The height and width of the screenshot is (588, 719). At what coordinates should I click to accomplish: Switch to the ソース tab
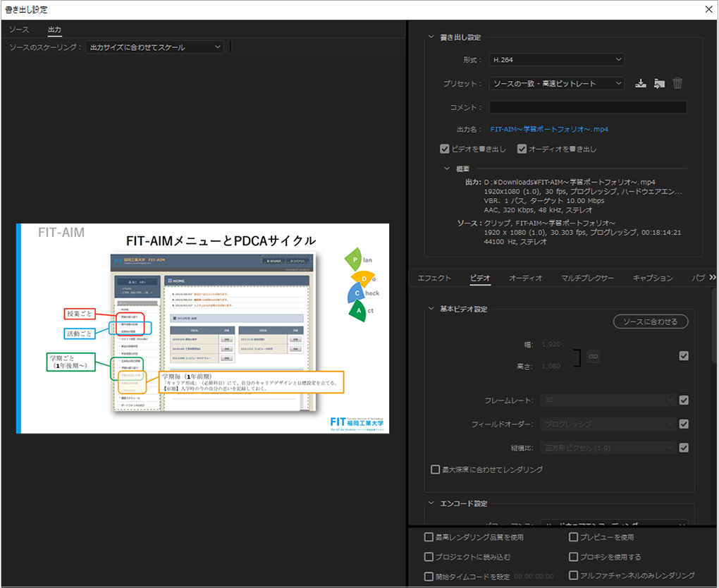pyautogui.click(x=19, y=30)
